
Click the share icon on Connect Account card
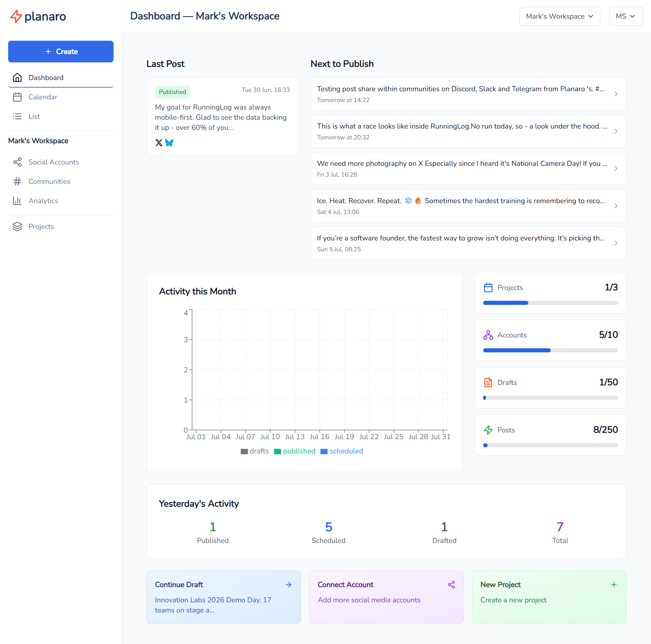coord(451,585)
